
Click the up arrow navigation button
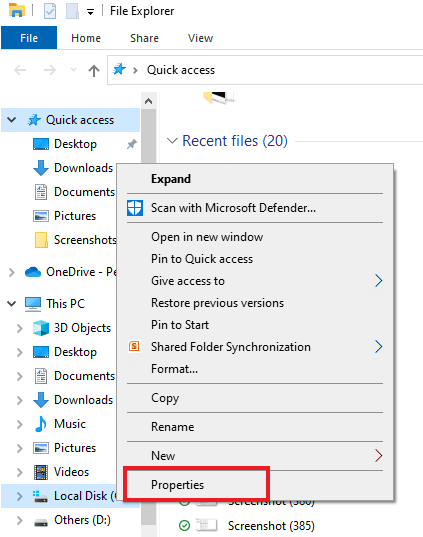(94, 71)
